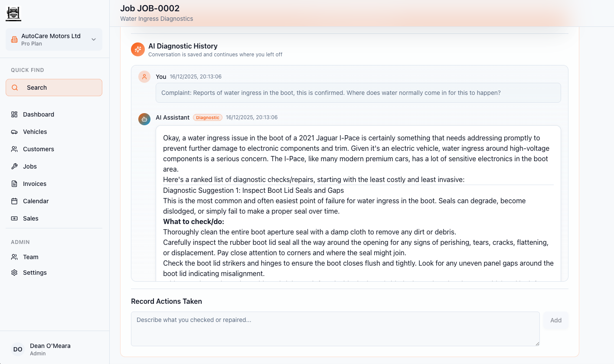Select the Vehicles sidebar icon
This screenshot has height=364, width=614.
tap(15, 131)
